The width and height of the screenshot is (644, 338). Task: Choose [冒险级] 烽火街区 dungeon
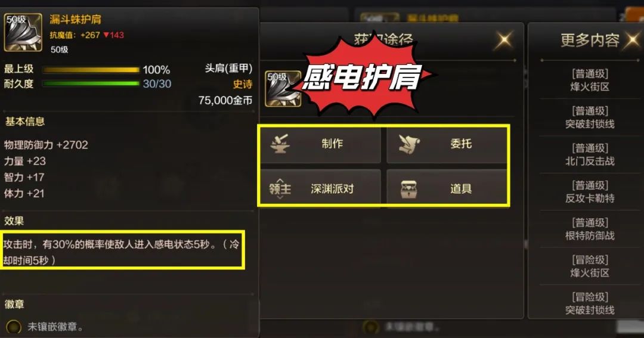coord(590,266)
